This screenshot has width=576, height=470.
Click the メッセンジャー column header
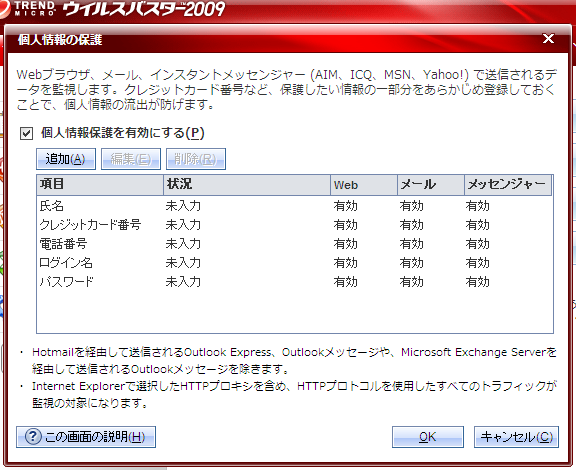[508, 185]
